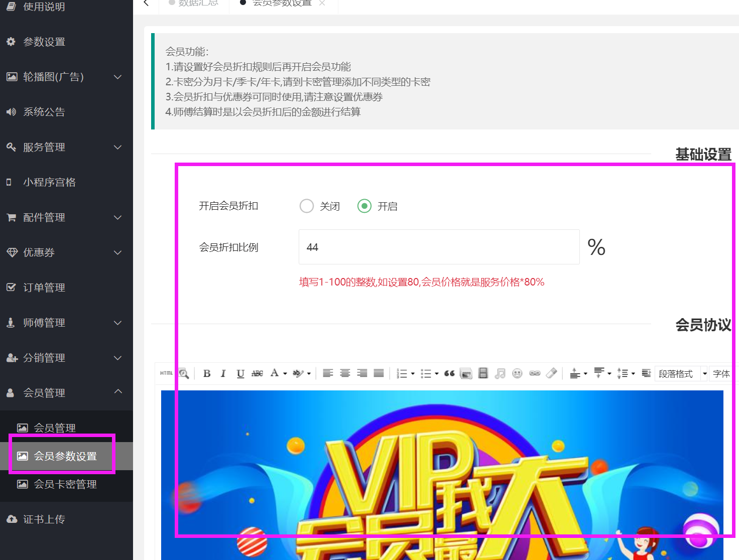The width and height of the screenshot is (739, 560).
Task: Click the underline formatting icon
Action: point(240,373)
